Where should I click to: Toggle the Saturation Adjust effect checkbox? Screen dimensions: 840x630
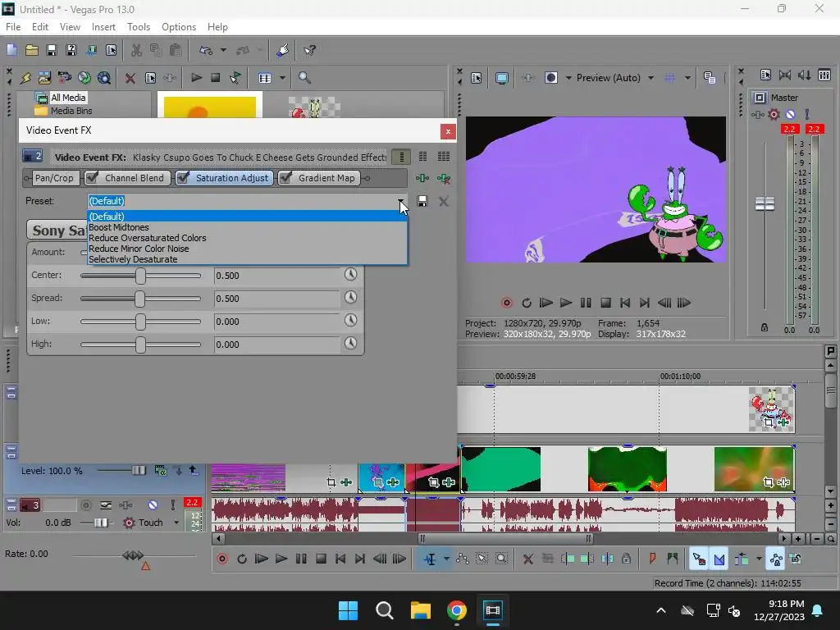(x=183, y=178)
